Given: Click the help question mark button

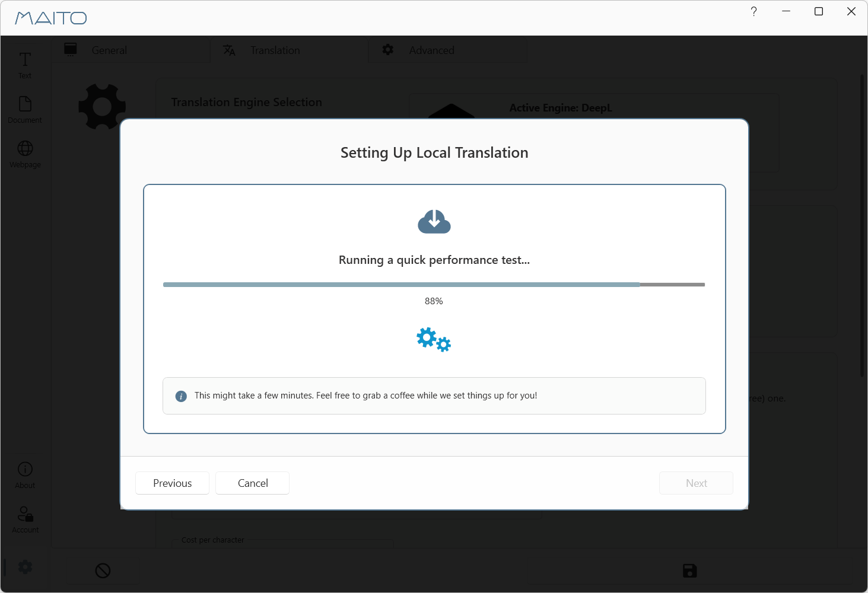Looking at the screenshot, I should pyautogui.click(x=753, y=12).
